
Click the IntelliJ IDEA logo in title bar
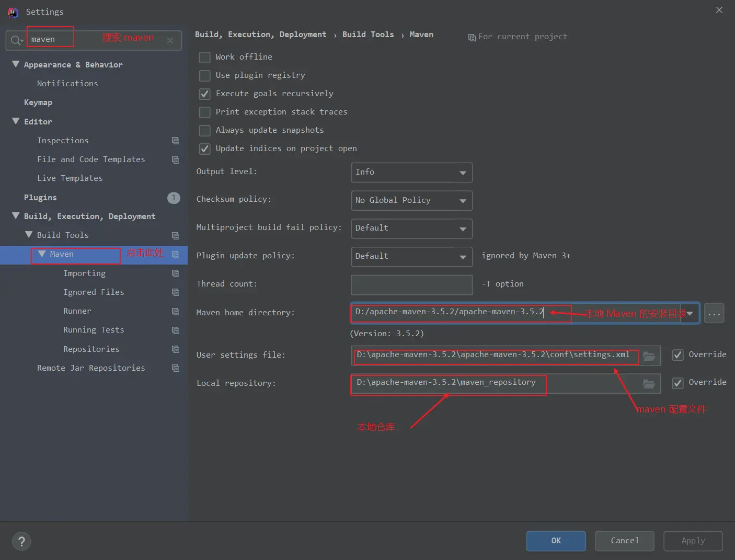click(13, 12)
